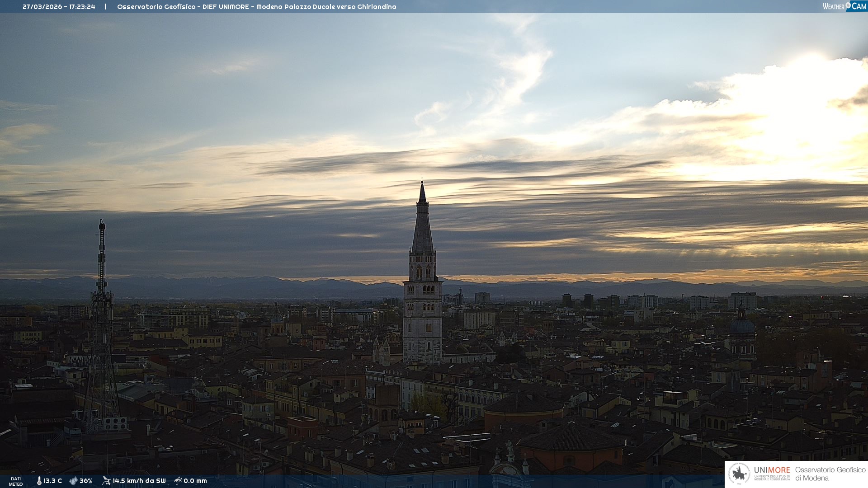Click the 0.0 mm rainfall value
The height and width of the screenshot is (488, 868).
(195, 481)
